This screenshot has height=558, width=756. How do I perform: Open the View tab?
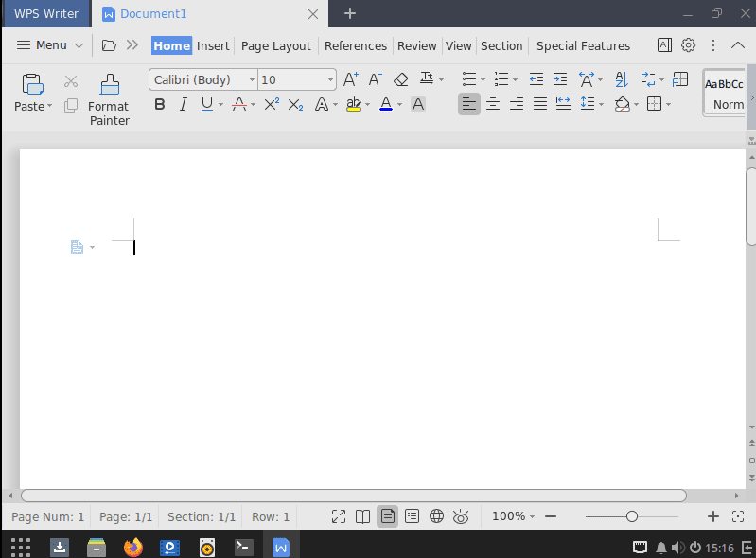click(458, 45)
